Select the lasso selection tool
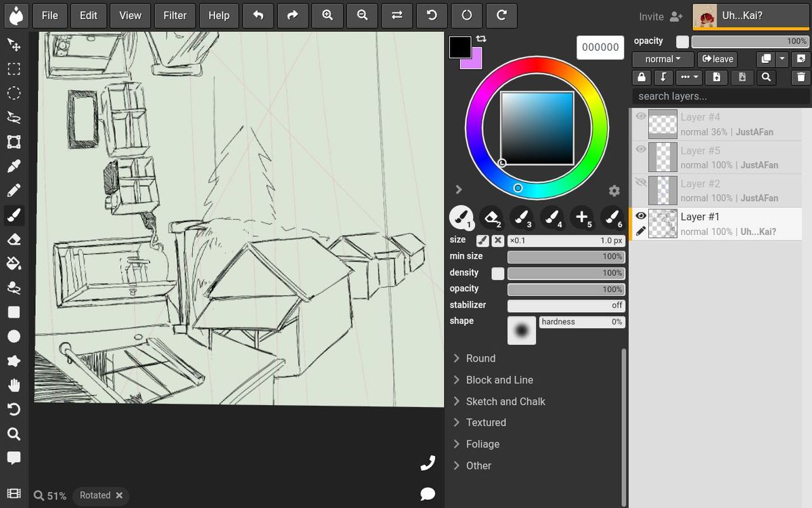 click(x=14, y=117)
